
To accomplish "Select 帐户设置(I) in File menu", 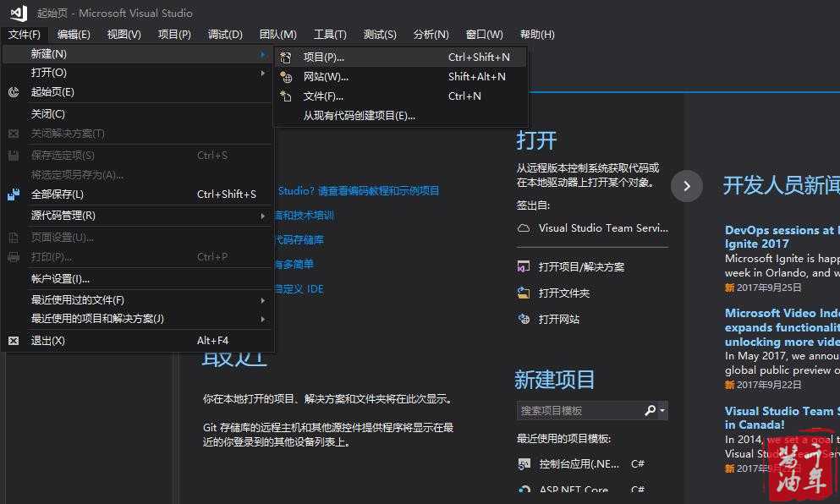I will tap(60, 279).
